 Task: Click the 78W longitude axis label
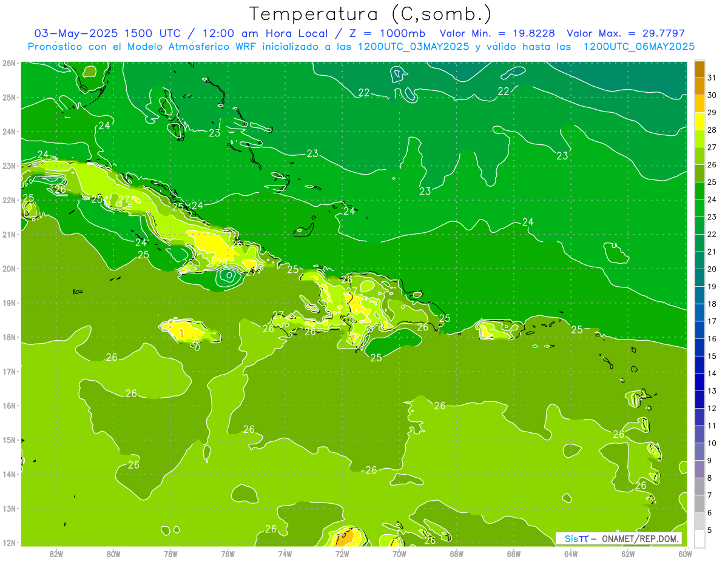[x=170, y=554]
